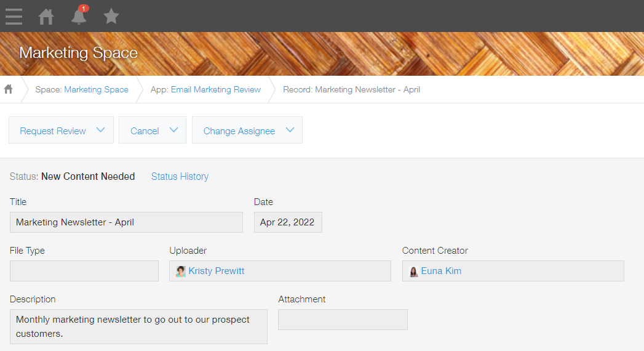Click the Request Review button

[53, 131]
